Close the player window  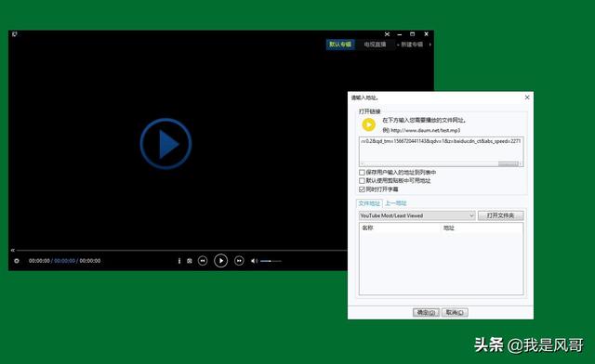click(x=426, y=34)
